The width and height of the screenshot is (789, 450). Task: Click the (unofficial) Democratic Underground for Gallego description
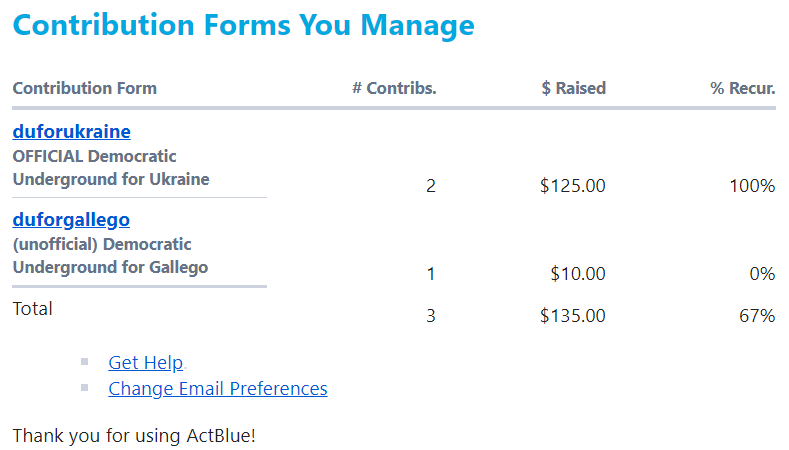point(110,256)
